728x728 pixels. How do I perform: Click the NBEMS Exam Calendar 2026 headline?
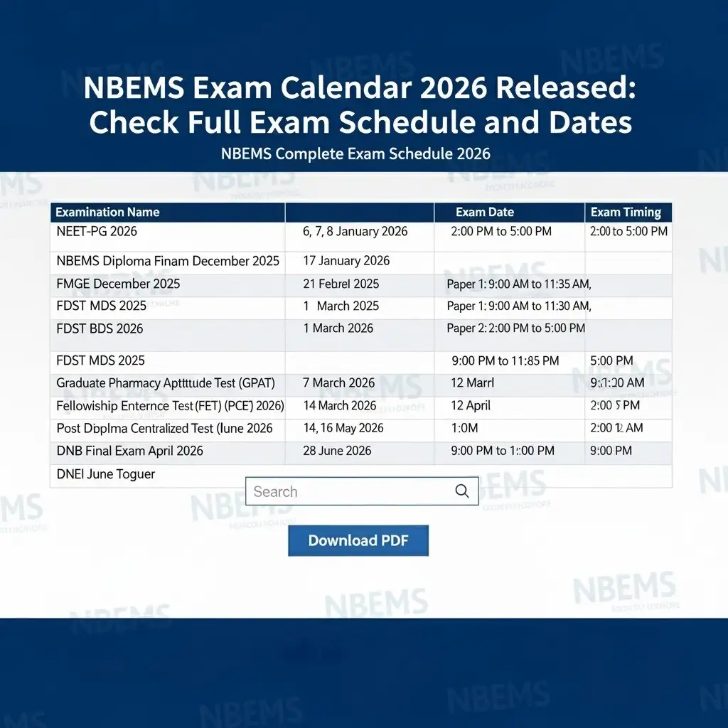coord(361,105)
